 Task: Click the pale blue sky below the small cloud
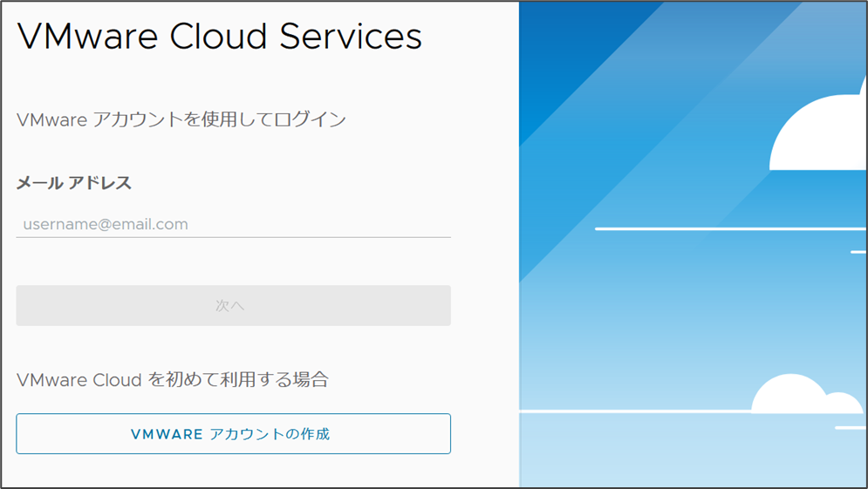698,453
